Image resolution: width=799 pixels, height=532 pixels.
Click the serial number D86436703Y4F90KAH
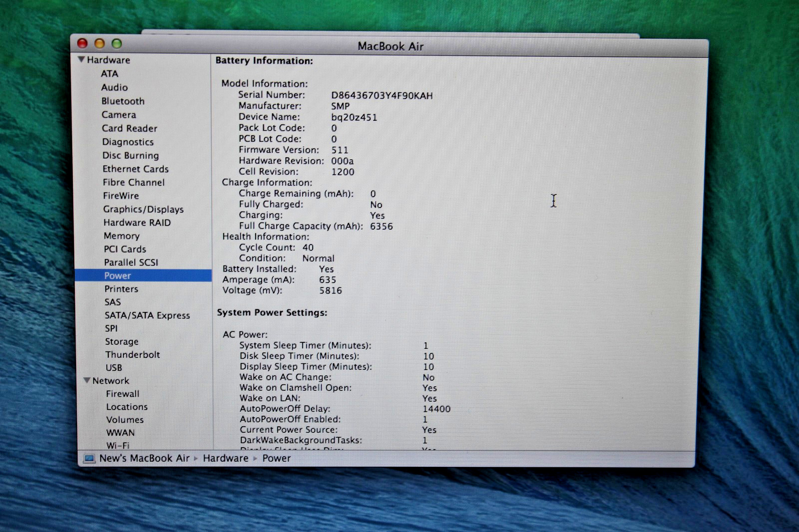[x=382, y=95]
